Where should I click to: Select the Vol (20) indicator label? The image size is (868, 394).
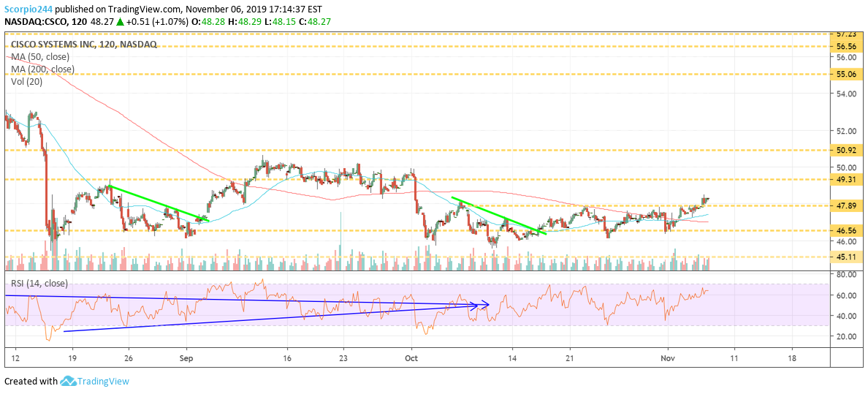tap(26, 81)
